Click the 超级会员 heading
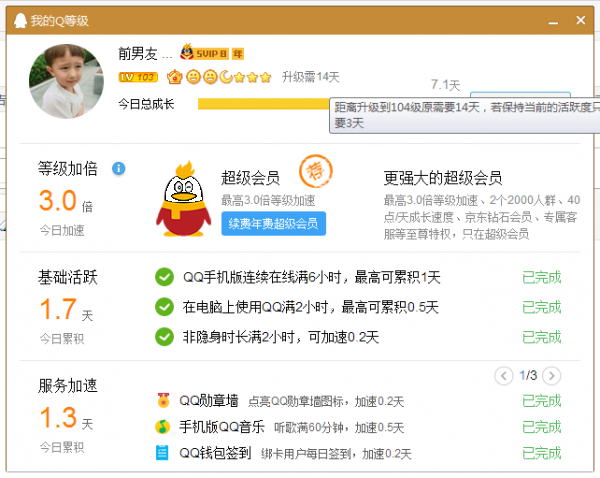 click(250, 178)
